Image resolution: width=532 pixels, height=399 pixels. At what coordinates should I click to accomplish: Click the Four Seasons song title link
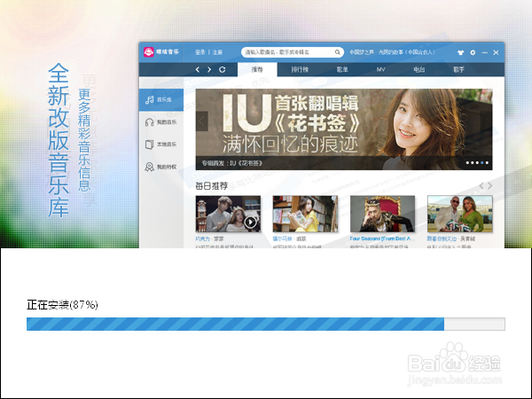pyautogui.click(x=380, y=239)
